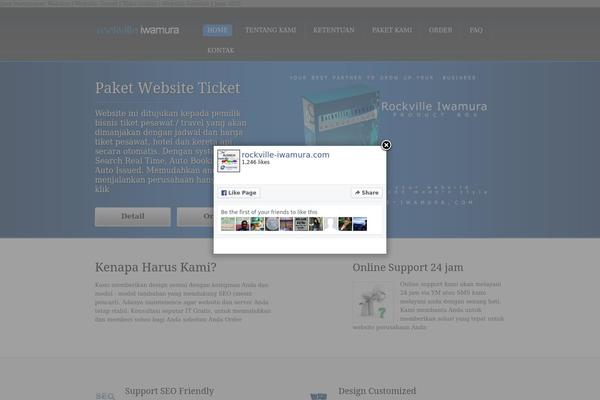
Task: Click the SEO icon beside Support SEO Friendly
Action: click(x=105, y=396)
